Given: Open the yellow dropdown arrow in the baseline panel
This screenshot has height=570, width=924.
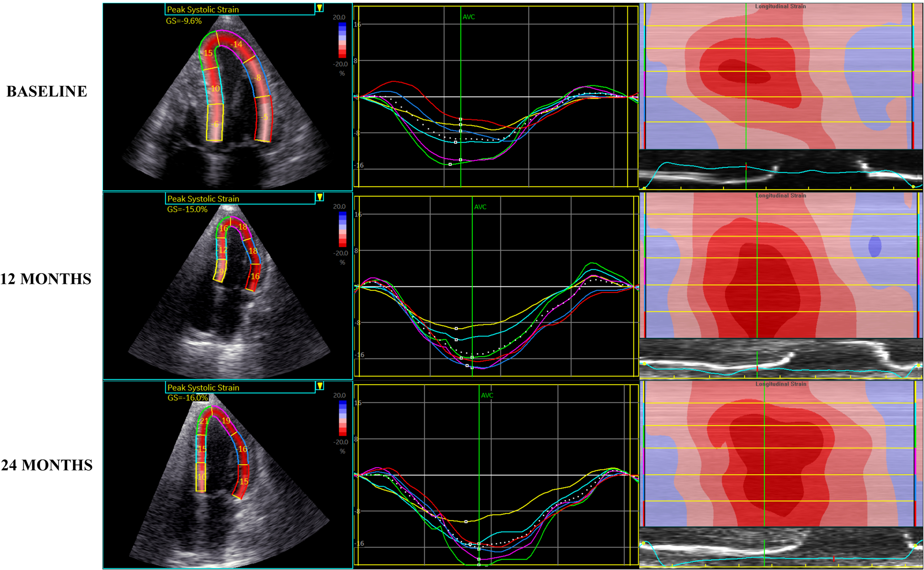Looking at the screenshot, I should click(320, 8).
